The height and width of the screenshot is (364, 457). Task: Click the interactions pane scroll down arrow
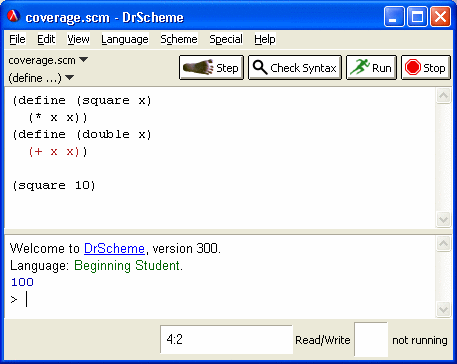[x=443, y=309]
